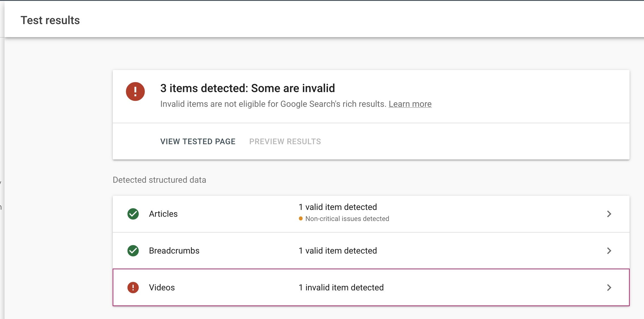Screen dimensions: 644x319
Task: Click the green checkmark next to Articles
Action: [133, 214]
